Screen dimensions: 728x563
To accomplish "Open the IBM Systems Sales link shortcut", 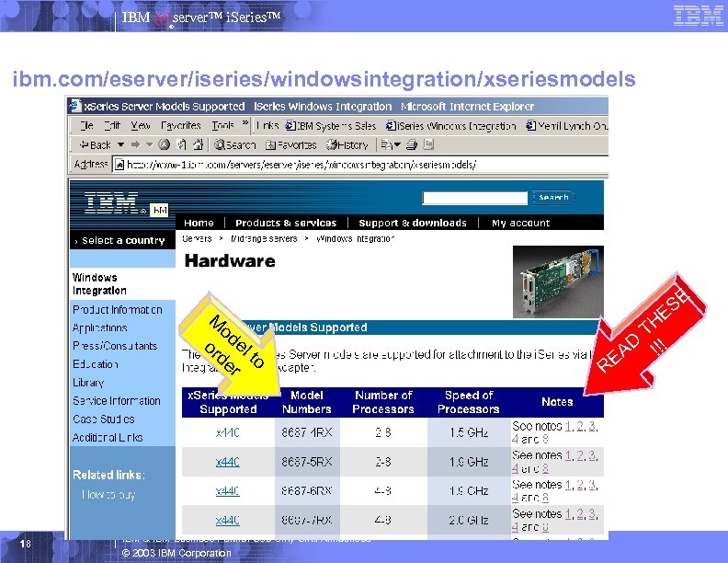I will [x=331, y=126].
